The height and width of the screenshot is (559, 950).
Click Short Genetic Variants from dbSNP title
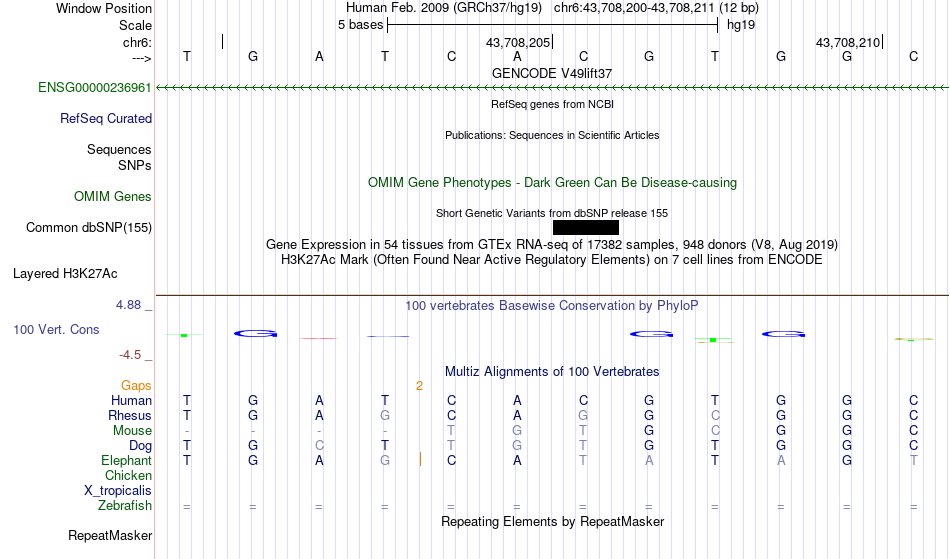click(x=552, y=213)
